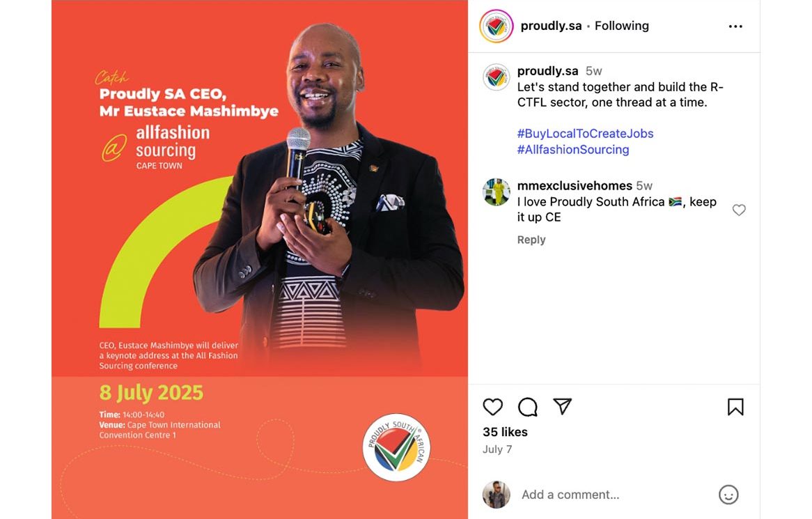Screen dimensions: 812x519
Task: Reply to the mmexclusivehomes comment
Action: (x=531, y=240)
